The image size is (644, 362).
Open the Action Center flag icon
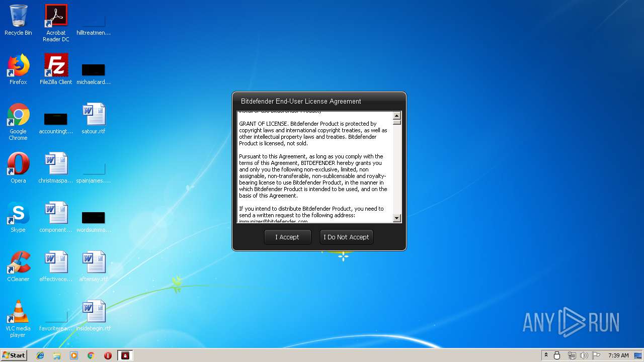tap(596, 355)
